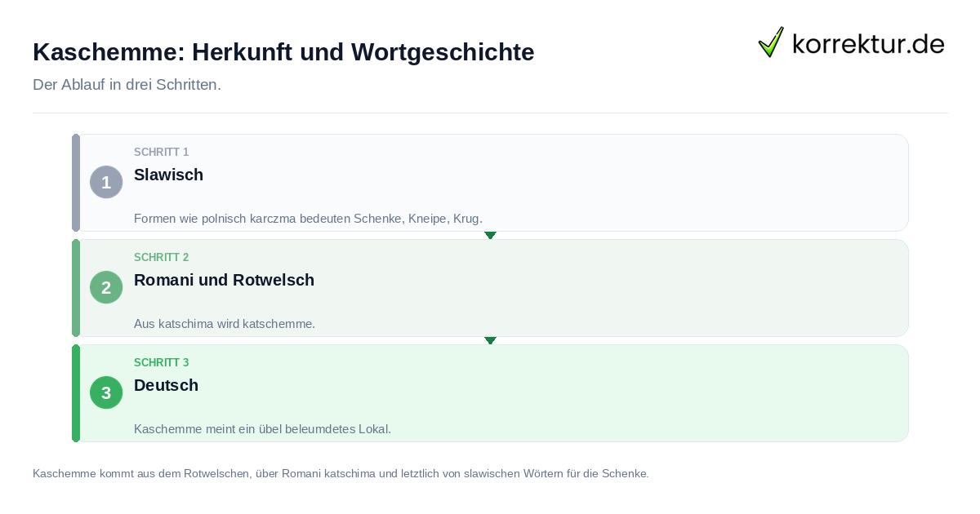This screenshot has height=514, width=980.
Task: Click the text about polnisch karczma
Action: point(308,219)
